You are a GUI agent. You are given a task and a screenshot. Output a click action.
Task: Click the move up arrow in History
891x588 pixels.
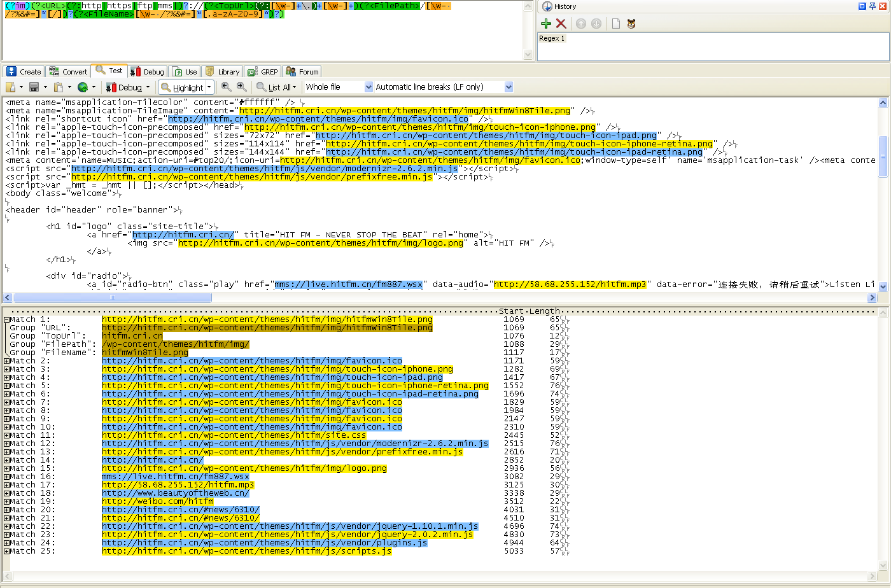pos(581,24)
